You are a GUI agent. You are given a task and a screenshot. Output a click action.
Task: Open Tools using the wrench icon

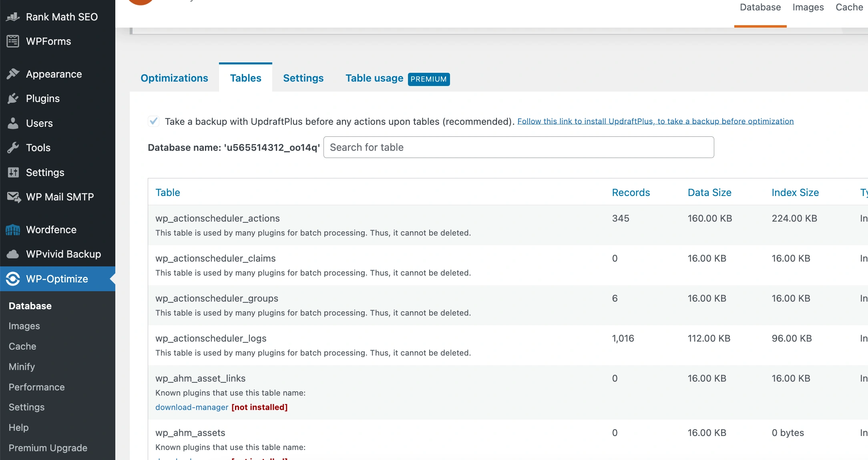click(13, 147)
